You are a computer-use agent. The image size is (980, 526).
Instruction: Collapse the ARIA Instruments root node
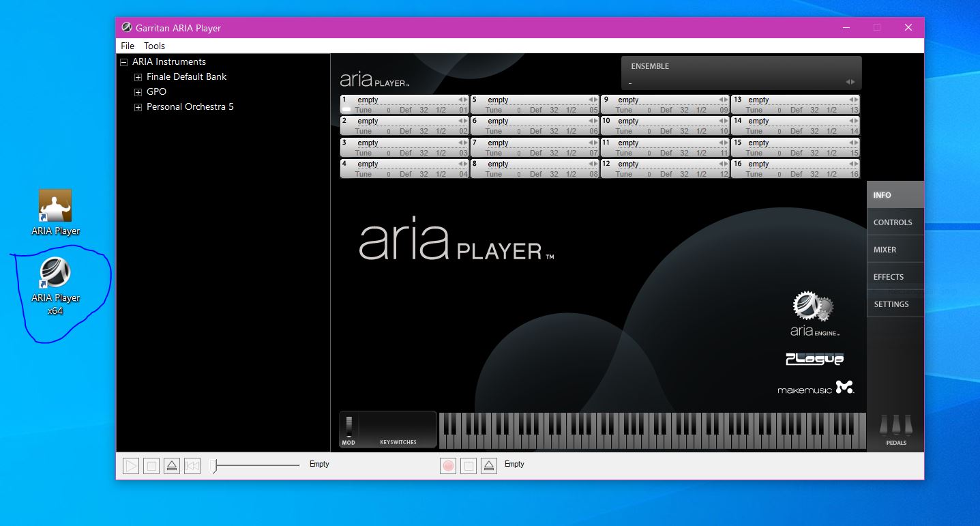pyautogui.click(x=124, y=62)
